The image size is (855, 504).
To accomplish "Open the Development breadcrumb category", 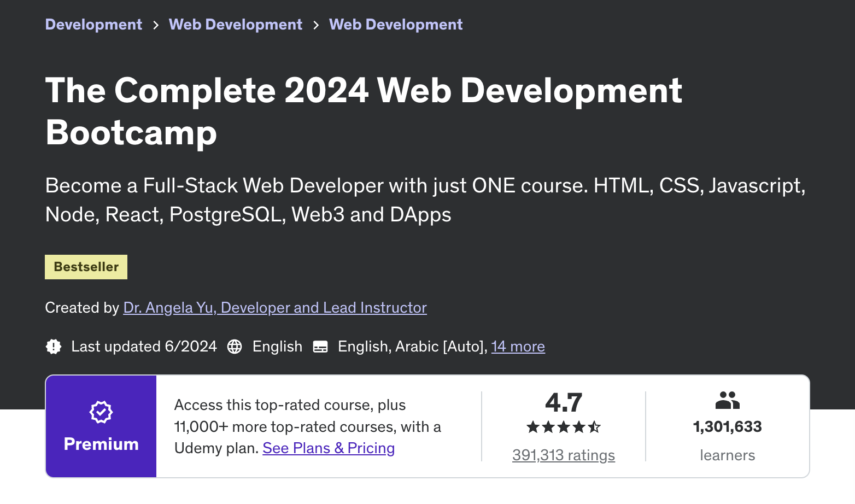I will coord(93,25).
